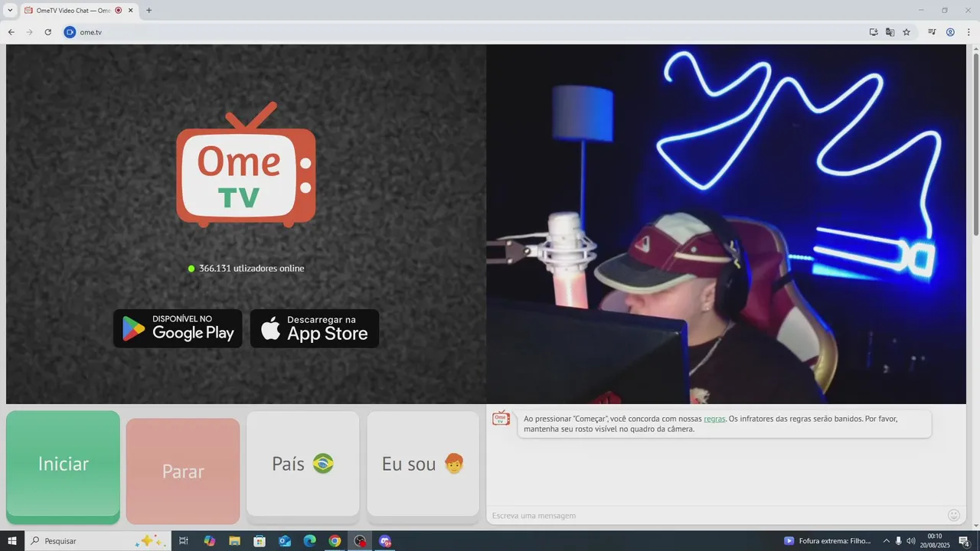Screen dimensions: 980x551
Task: Go back in browser history
Action: click(11, 32)
